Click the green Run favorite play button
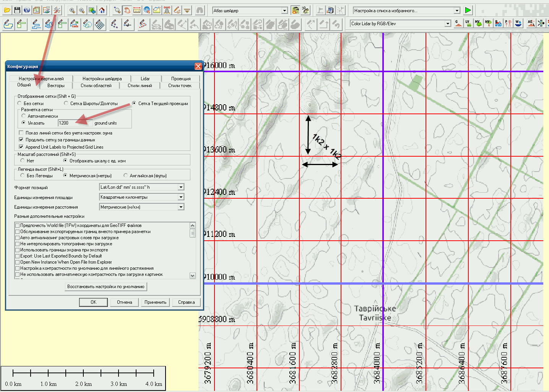The image size is (549, 392). 468,10
